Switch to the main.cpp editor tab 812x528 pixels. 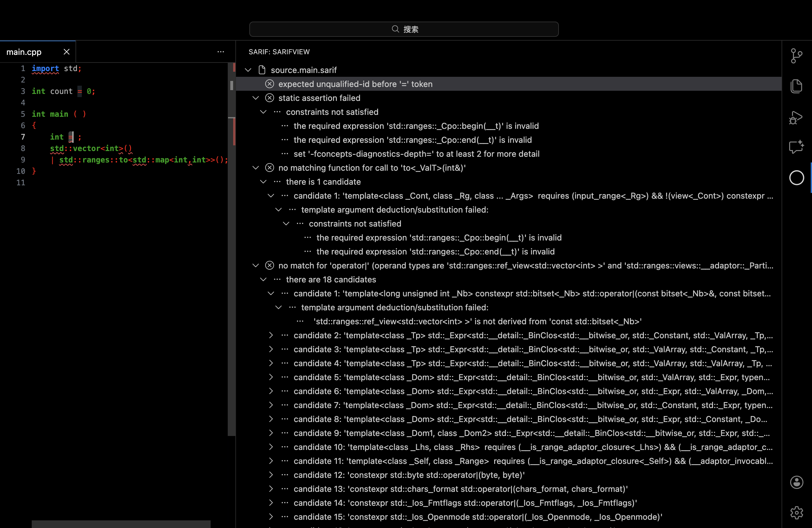point(24,52)
